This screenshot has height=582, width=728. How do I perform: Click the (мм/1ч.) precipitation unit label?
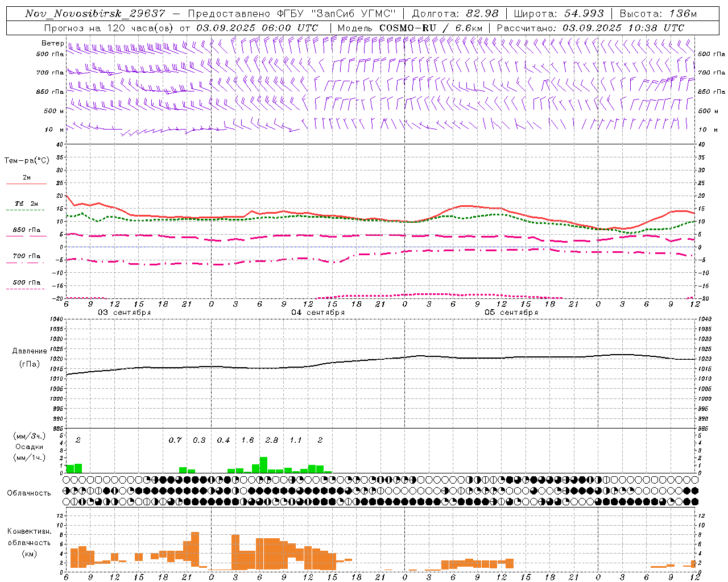click(x=29, y=458)
